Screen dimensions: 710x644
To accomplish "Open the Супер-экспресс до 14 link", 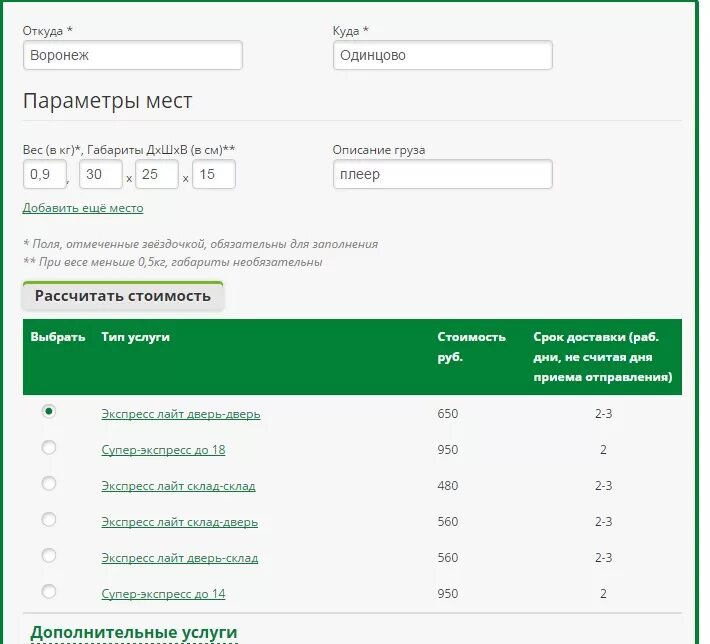I will point(163,594).
